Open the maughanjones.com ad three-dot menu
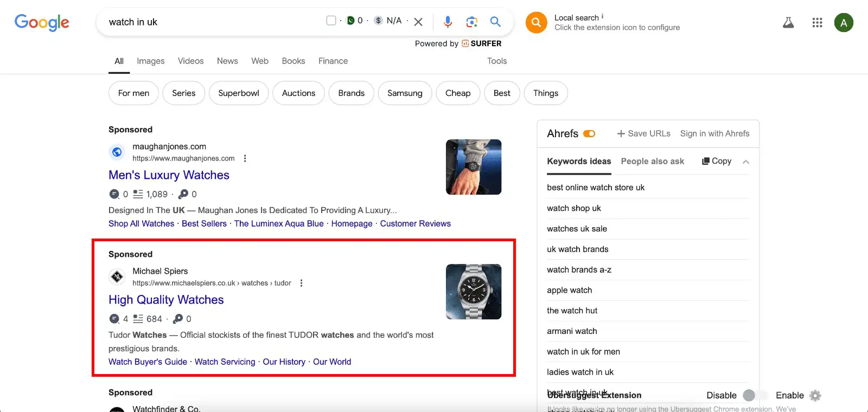 [245, 158]
